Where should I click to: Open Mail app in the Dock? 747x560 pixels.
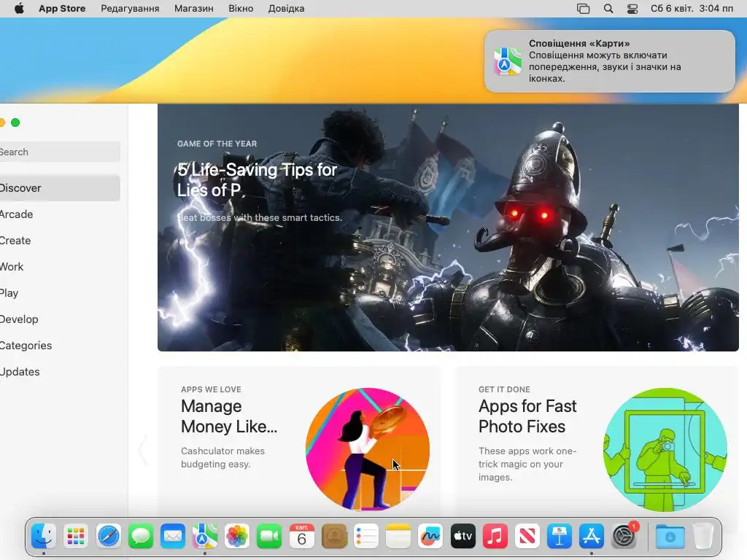coord(172,537)
